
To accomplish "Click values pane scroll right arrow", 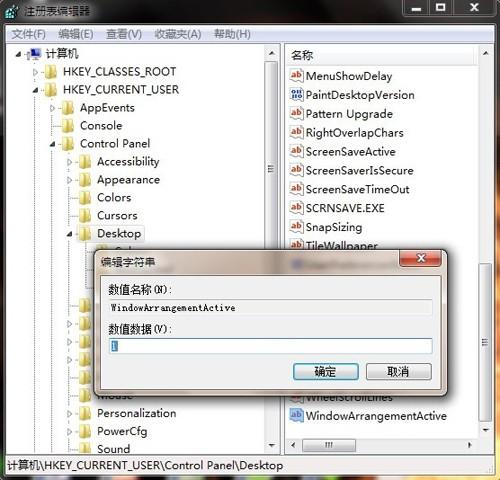I will coord(469,445).
